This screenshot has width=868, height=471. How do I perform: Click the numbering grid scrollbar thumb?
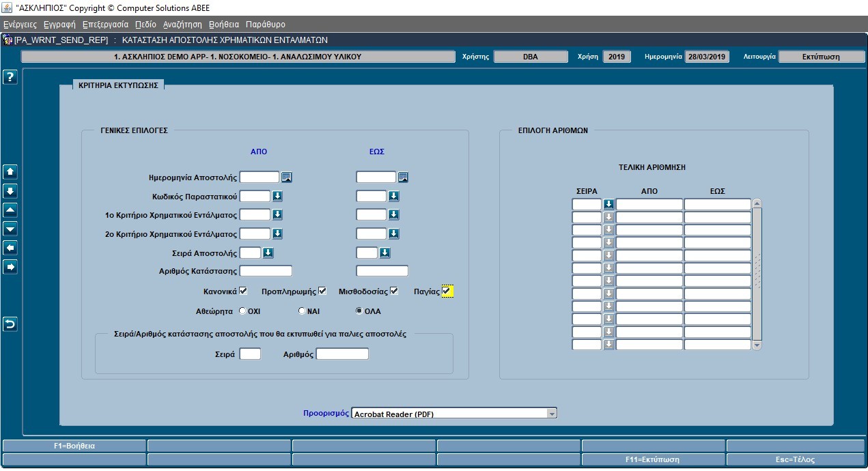coord(757,273)
